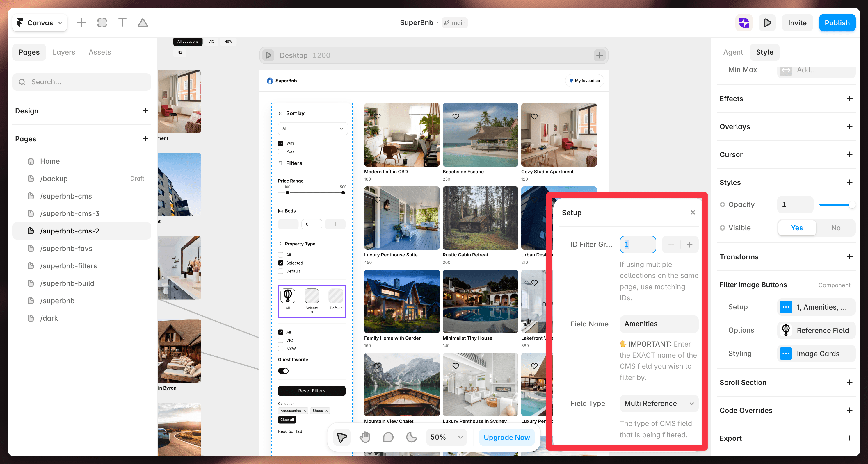Add a new page in Pages section

pyautogui.click(x=145, y=139)
